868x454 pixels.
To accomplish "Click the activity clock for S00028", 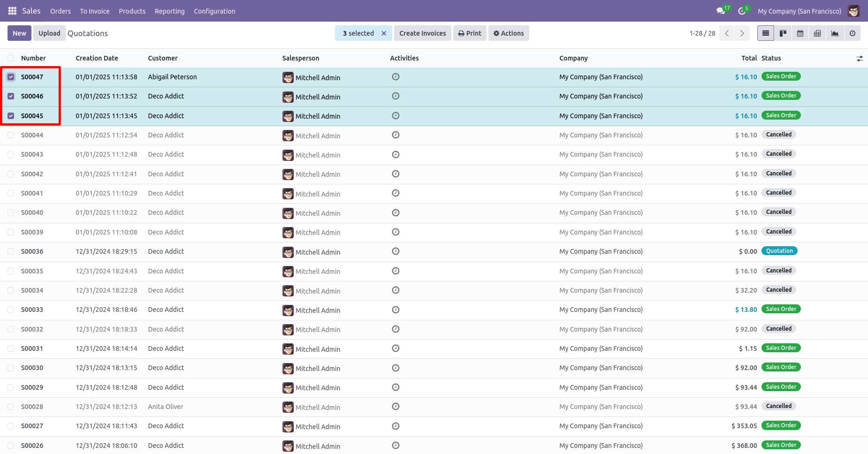I will [x=396, y=407].
